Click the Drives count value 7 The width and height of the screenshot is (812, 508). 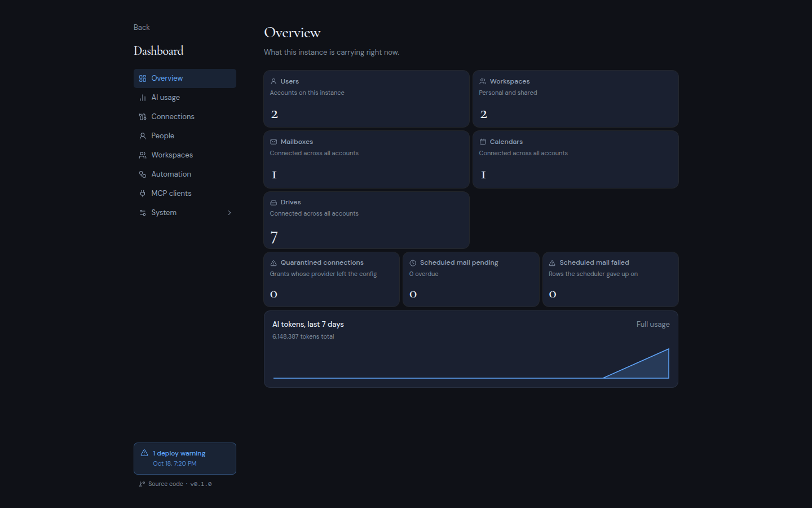(x=274, y=238)
